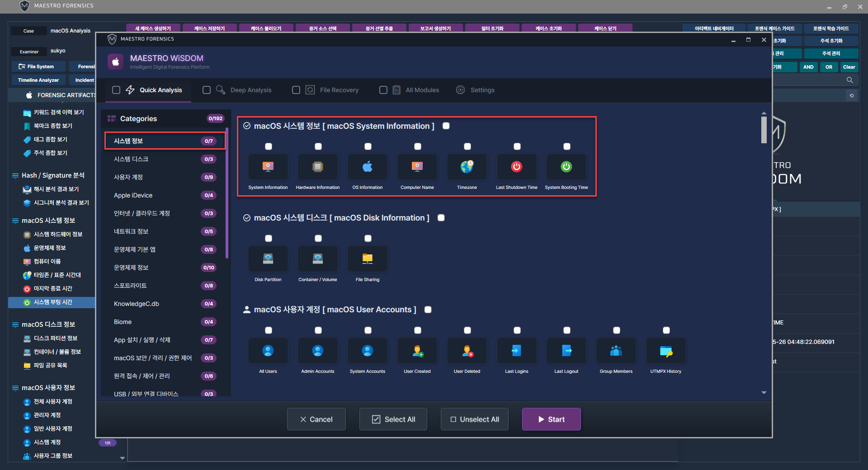Click the Disk Partition icon
The width and height of the screenshot is (868, 470).
click(268, 259)
